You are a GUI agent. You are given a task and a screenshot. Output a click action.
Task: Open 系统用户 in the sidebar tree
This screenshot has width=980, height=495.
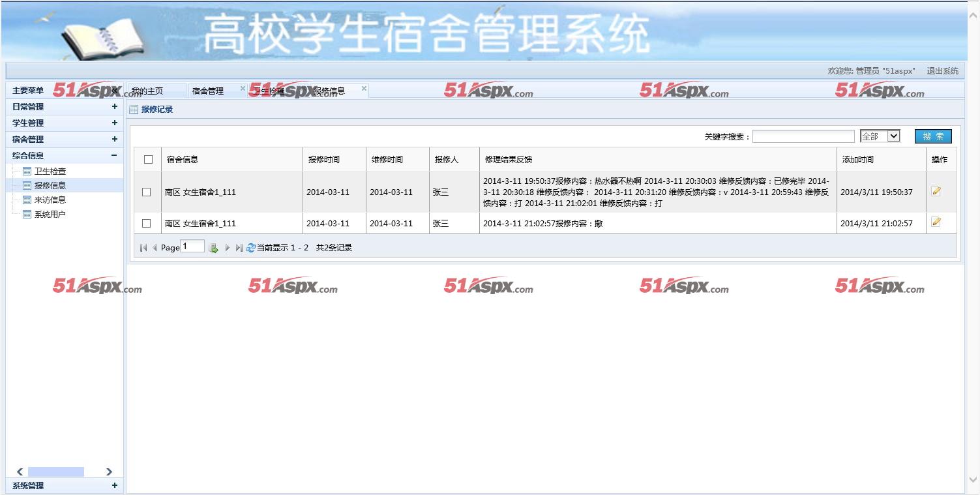(50, 214)
